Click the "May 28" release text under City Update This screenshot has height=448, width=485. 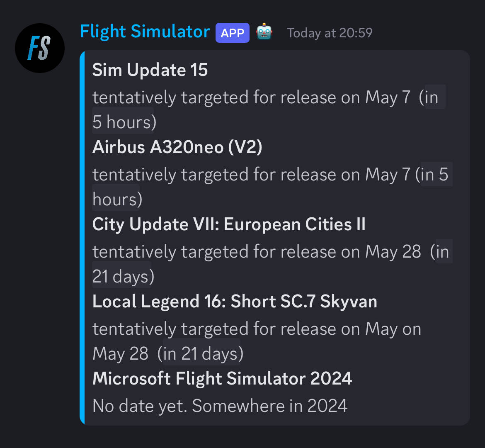pyautogui.click(x=393, y=252)
